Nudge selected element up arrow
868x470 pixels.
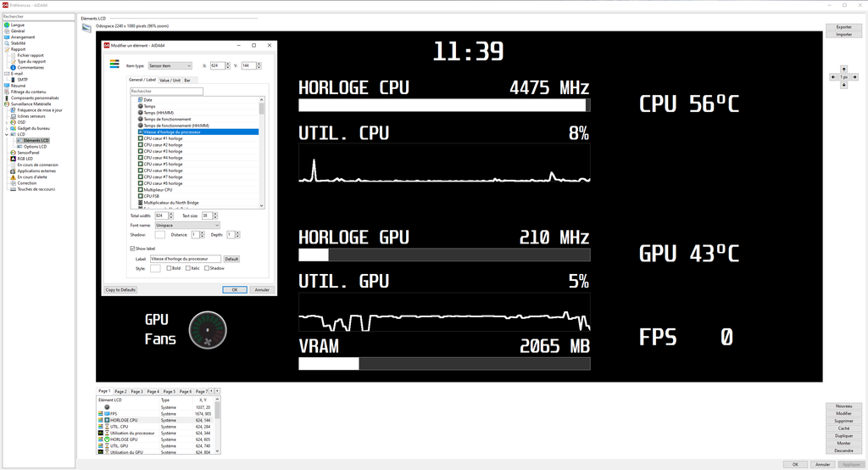(843, 70)
